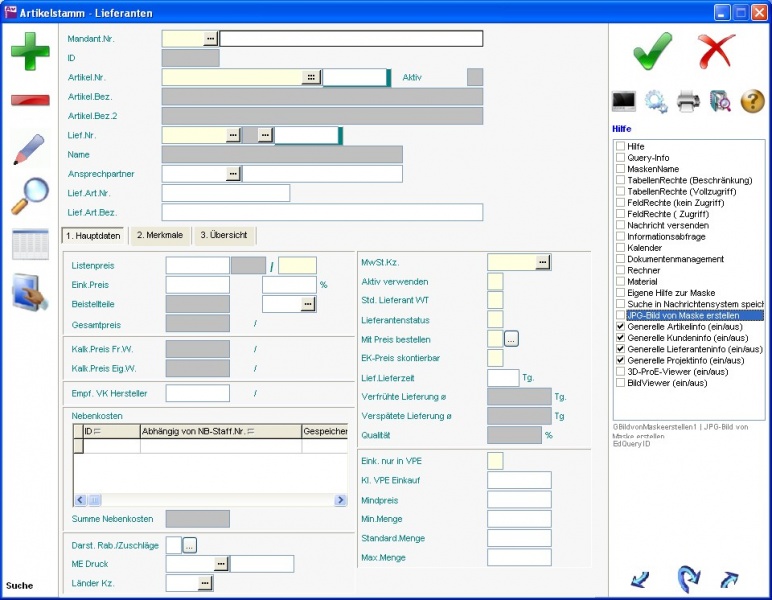Click the Nebenkosten table horizontal scrollbar

210,499
